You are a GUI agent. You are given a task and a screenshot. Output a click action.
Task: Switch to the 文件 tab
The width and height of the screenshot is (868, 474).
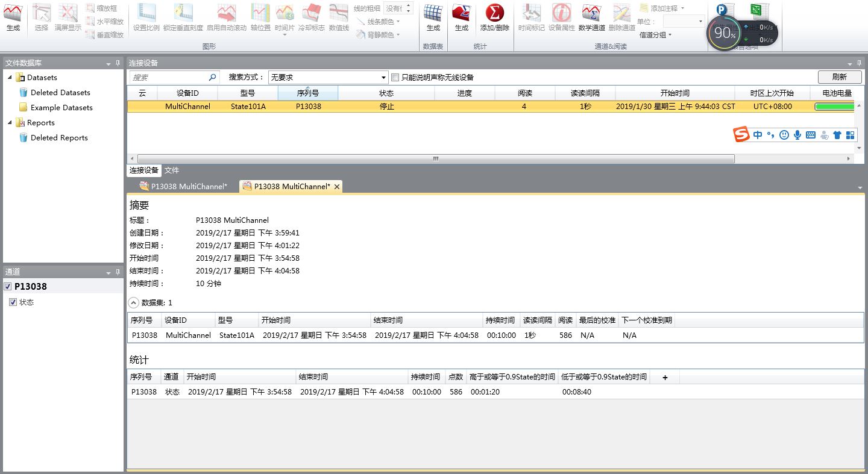172,170
